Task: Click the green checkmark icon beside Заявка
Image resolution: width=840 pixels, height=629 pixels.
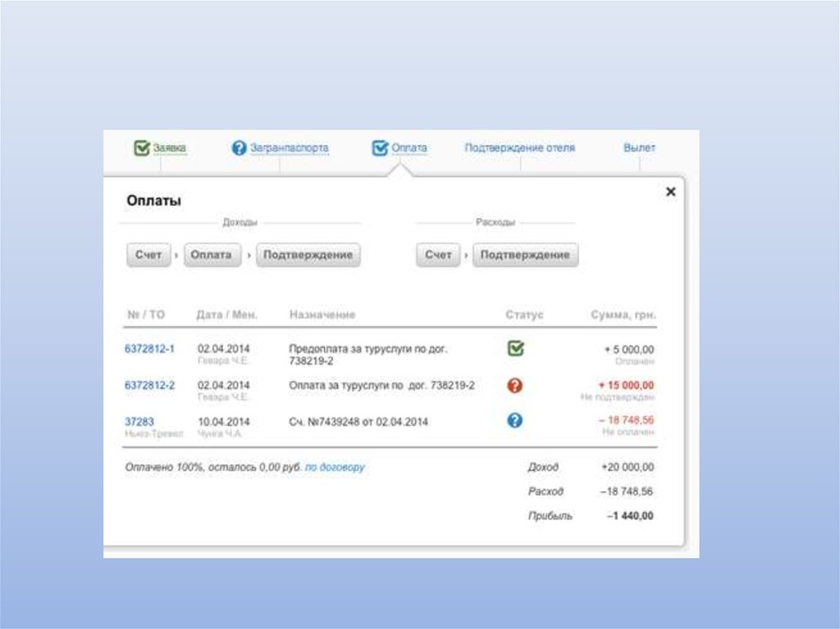Action: 142,148
